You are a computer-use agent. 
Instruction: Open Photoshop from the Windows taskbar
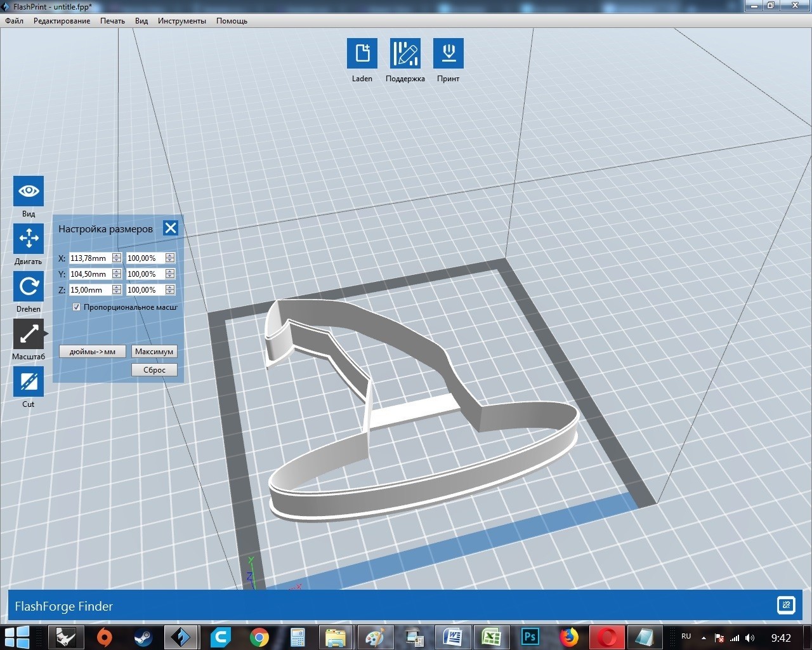coord(530,637)
